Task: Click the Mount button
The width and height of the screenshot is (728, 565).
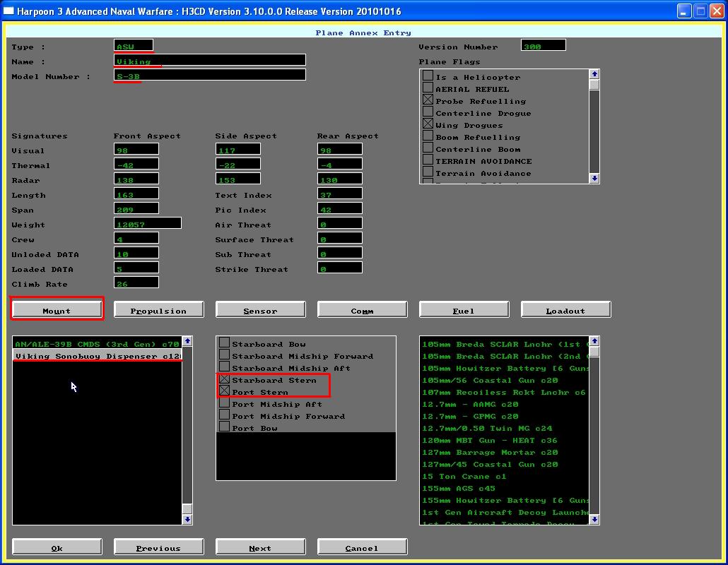Action: coord(57,309)
